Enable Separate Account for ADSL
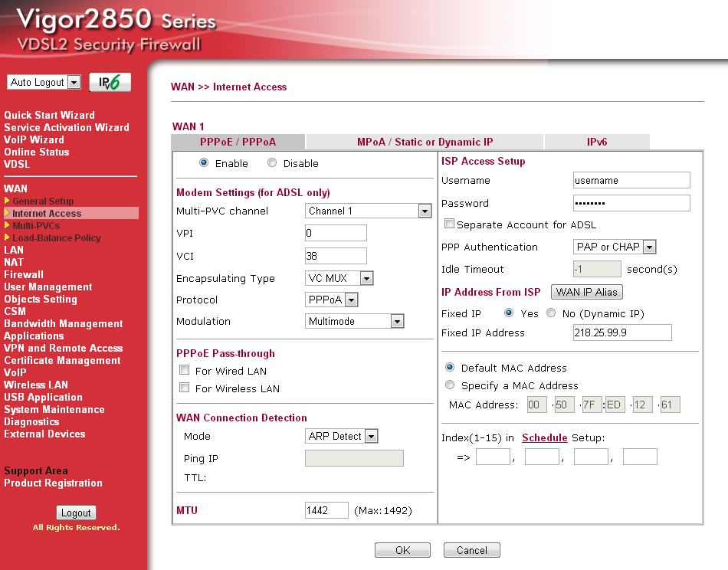 [450, 223]
